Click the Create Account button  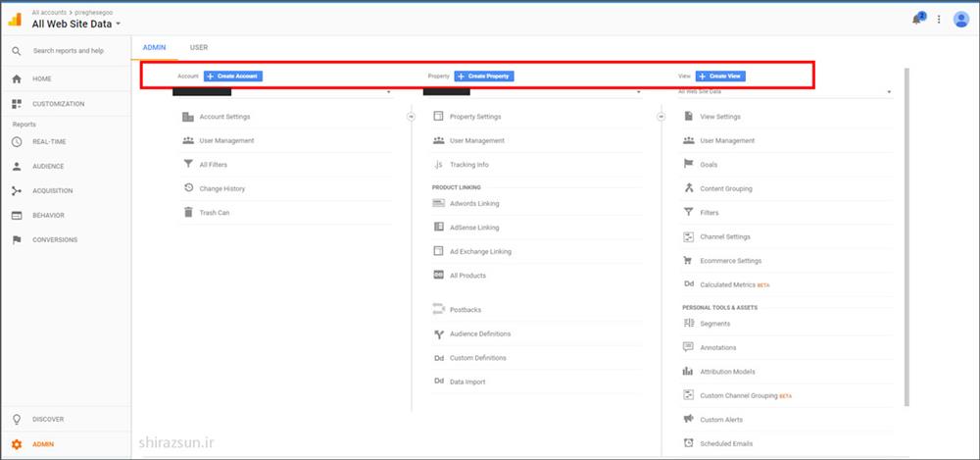point(233,77)
